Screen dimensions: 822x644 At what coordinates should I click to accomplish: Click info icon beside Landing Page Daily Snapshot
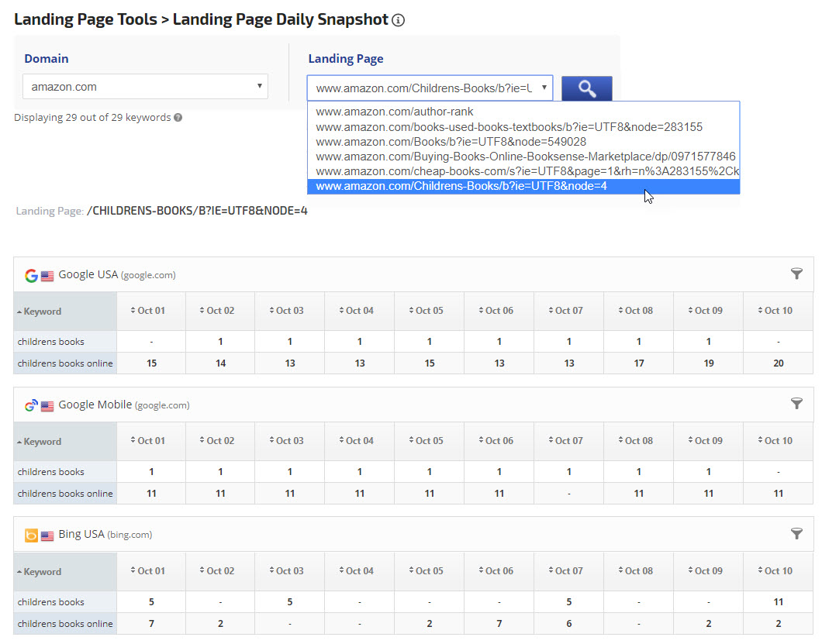(x=399, y=20)
